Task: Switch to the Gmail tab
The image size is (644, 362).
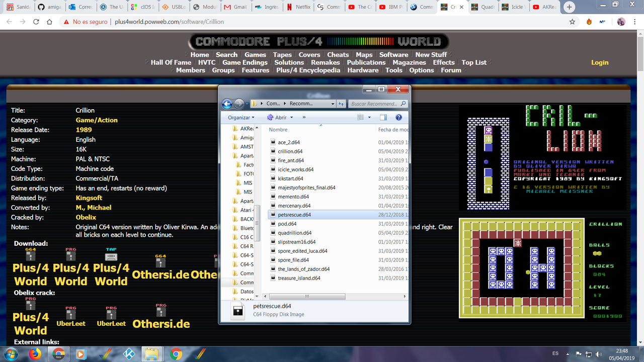Action: pos(235,7)
